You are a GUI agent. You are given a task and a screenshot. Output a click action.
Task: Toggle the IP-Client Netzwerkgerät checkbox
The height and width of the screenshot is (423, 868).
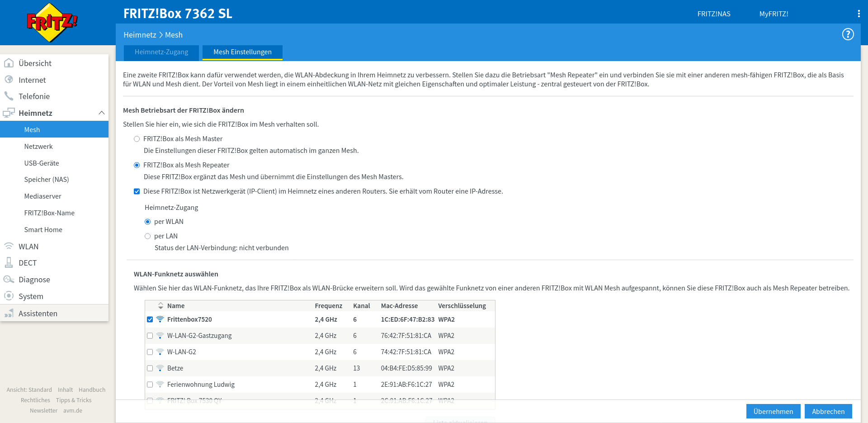(x=137, y=191)
